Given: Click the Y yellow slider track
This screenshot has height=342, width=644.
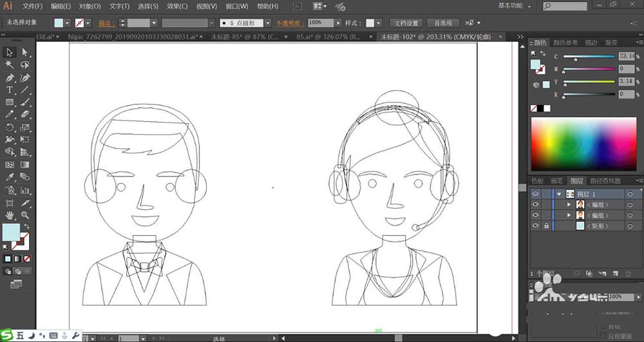Looking at the screenshot, I should coord(589,81).
